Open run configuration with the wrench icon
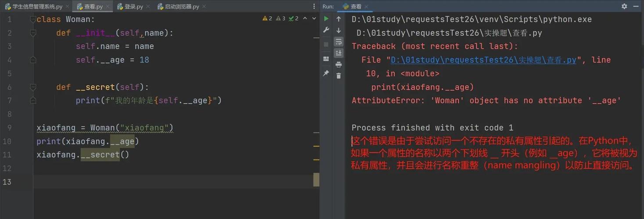Screen dimensions: 644x219 point(326,30)
